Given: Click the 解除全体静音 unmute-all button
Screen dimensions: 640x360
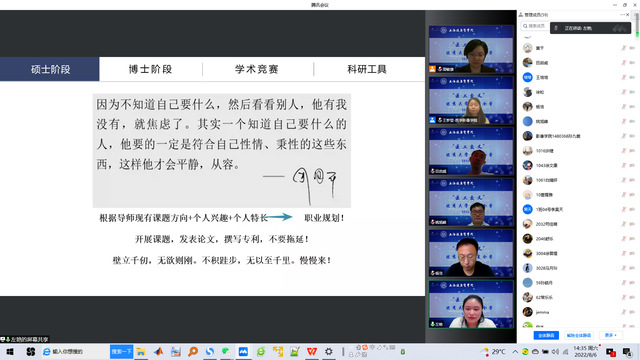Looking at the screenshot, I should point(579,335).
